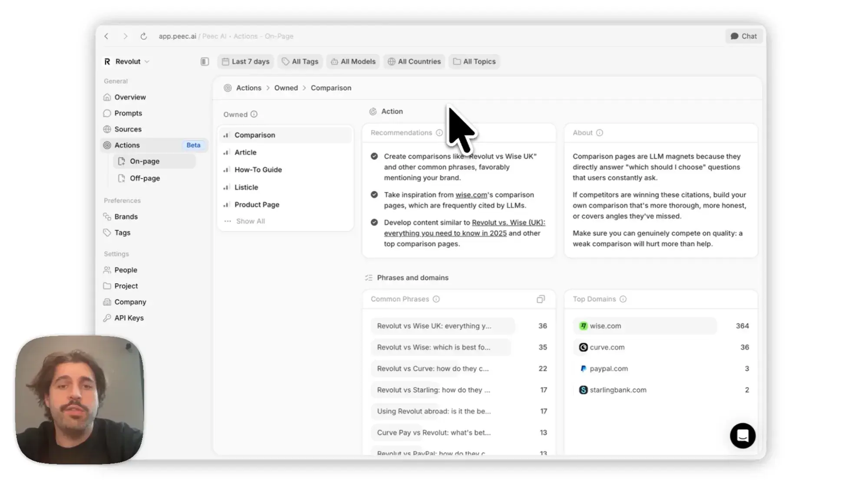Select the starlingbank.com domain row

tap(661, 390)
